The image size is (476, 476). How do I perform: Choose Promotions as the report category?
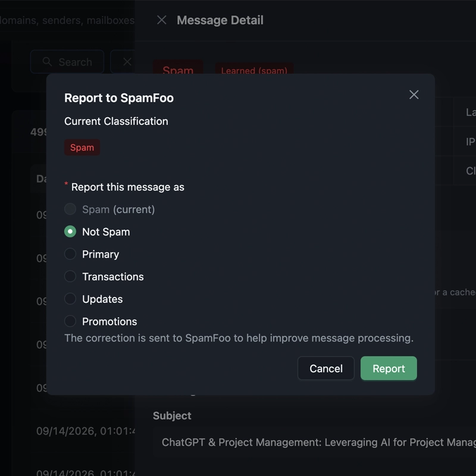tap(70, 321)
